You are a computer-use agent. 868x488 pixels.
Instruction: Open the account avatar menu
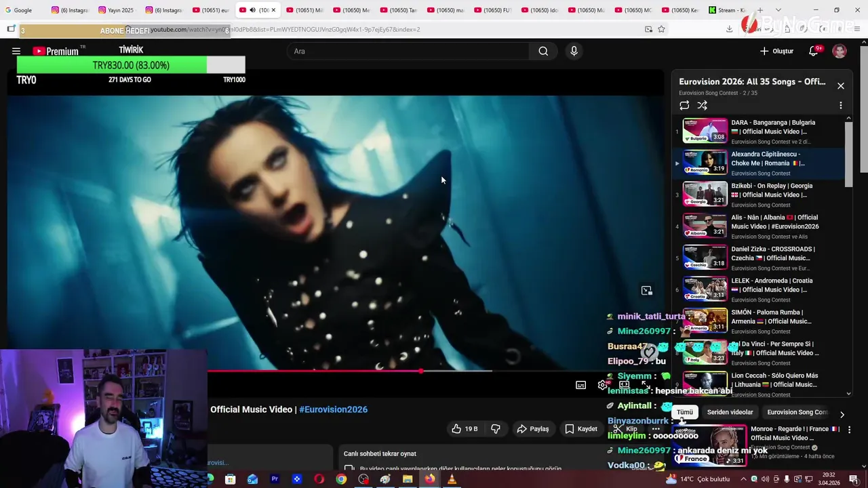point(840,51)
